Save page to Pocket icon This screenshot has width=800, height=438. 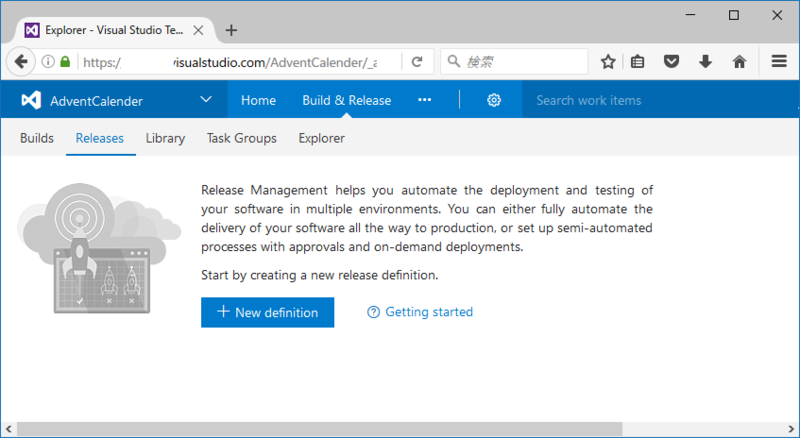pos(671,62)
